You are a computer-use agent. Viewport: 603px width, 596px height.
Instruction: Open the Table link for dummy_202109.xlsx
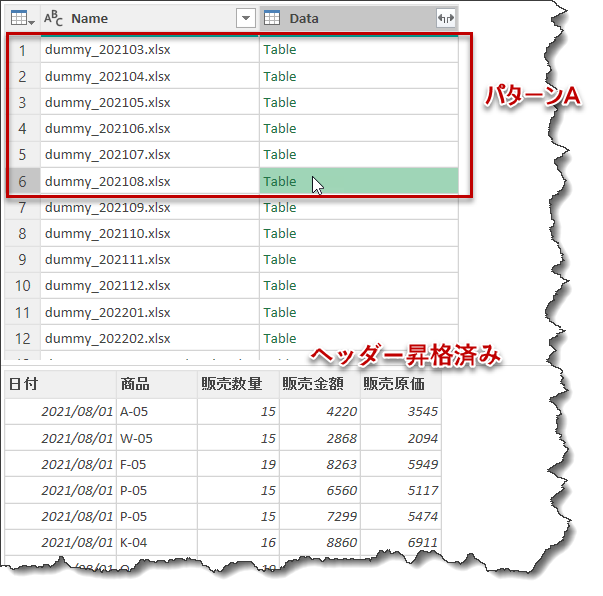tap(280, 208)
